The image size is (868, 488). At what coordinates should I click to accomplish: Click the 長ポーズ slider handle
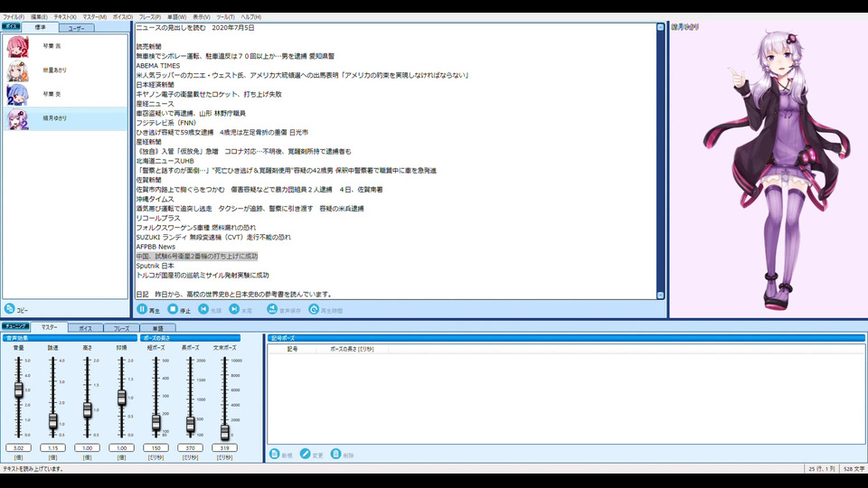point(190,424)
